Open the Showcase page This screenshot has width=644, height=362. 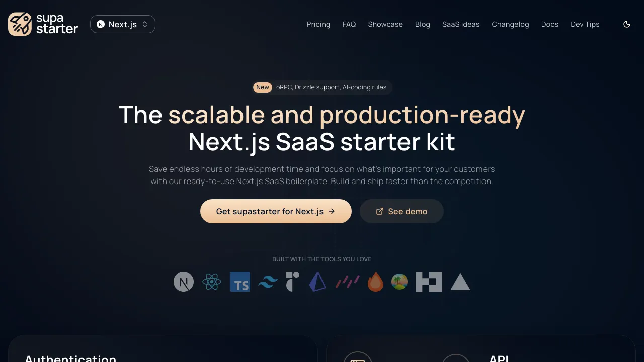385,24
